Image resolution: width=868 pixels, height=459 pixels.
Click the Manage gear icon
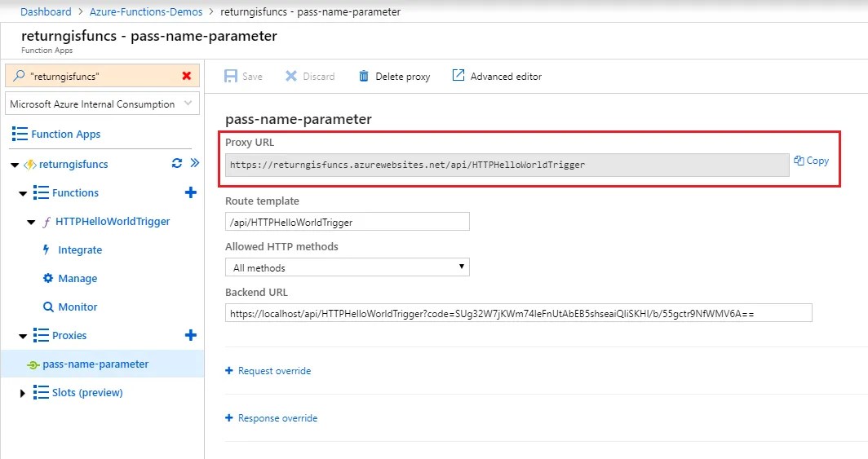48,278
